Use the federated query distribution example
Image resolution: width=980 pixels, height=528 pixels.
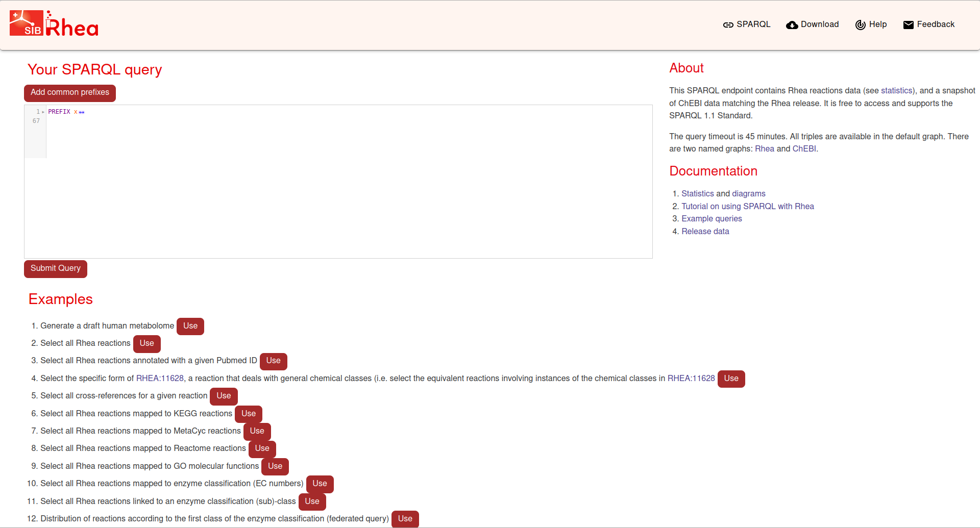(405, 519)
